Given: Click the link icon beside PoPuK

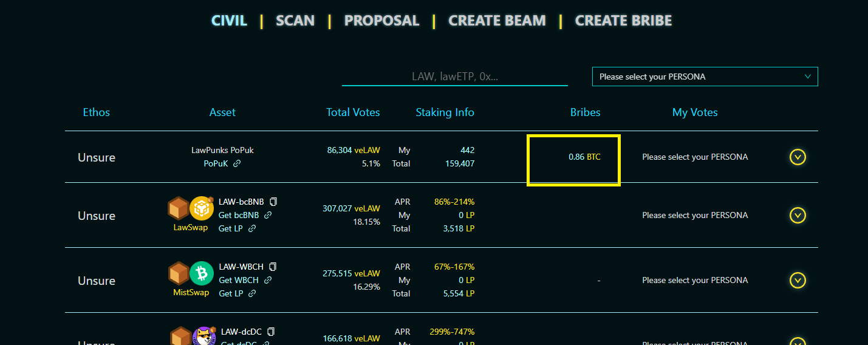Looking at the screenshot, I should pos(237,163).
